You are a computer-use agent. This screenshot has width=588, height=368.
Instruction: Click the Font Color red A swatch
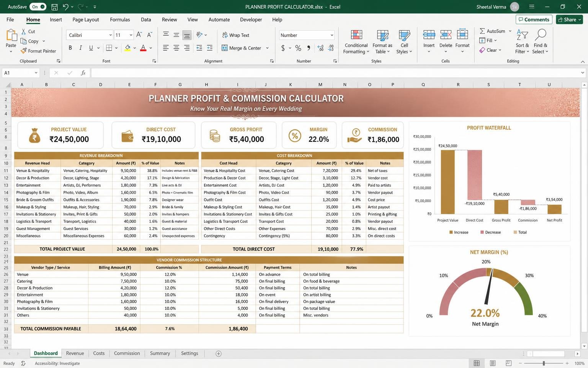[x=143, y=48]
